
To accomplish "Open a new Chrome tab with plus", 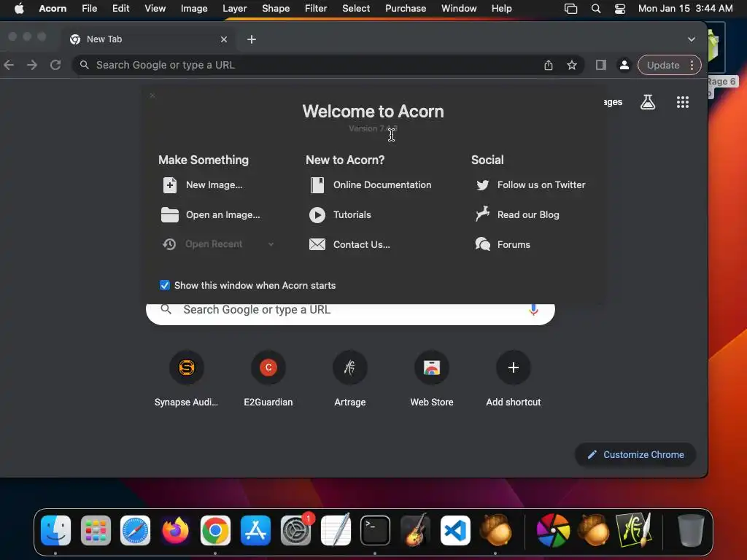I will (x=252, y=39).
